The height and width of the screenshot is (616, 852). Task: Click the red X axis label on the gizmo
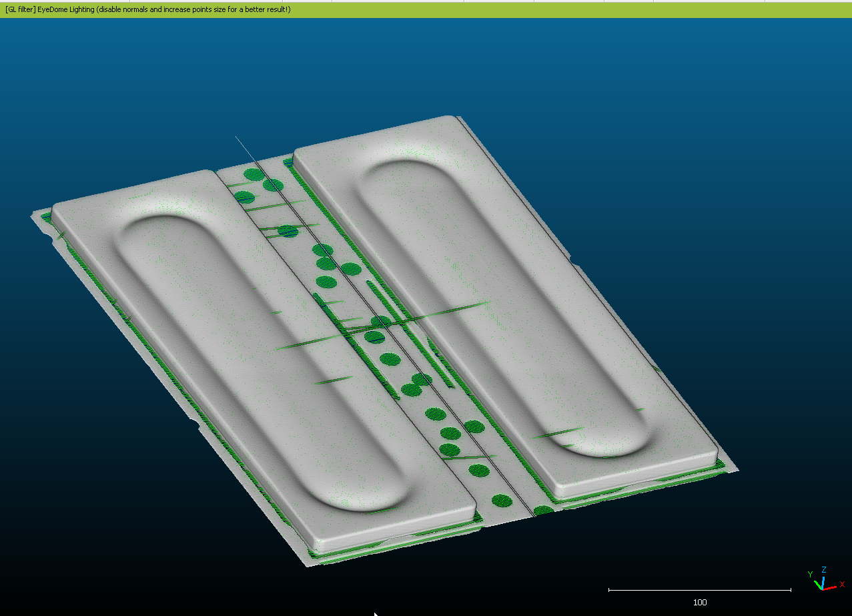(x=842, y=584)
